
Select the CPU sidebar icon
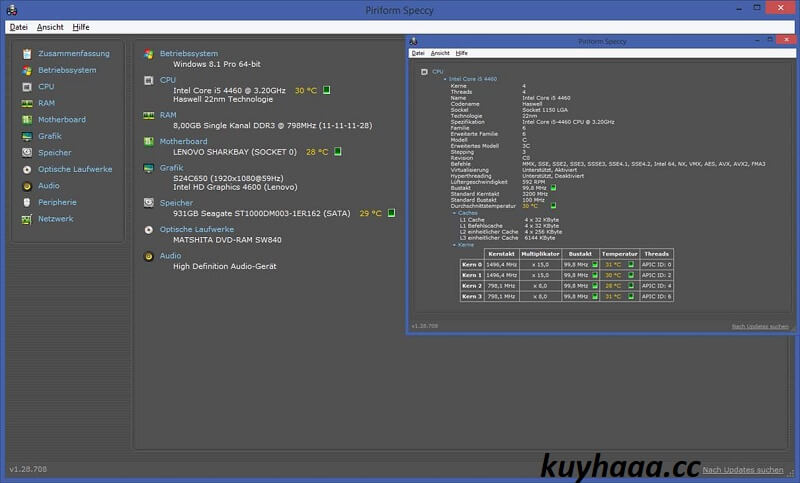[x=27, y=87]
